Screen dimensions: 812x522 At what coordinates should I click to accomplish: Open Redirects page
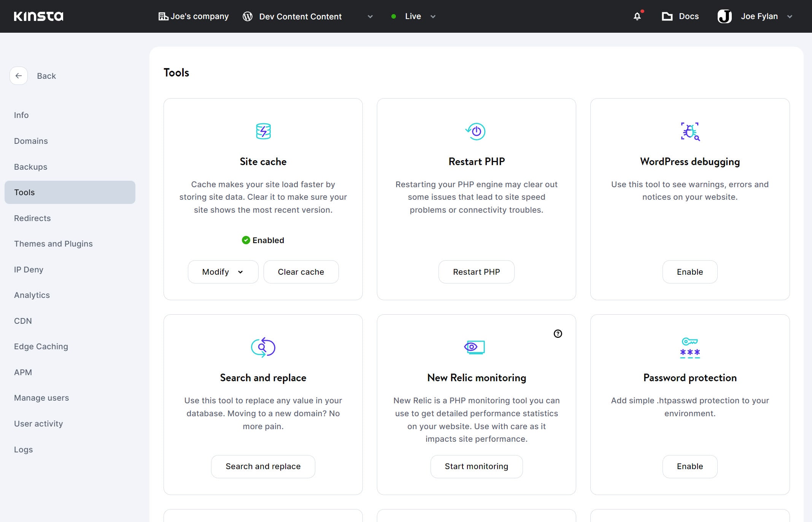click(32, 218)
